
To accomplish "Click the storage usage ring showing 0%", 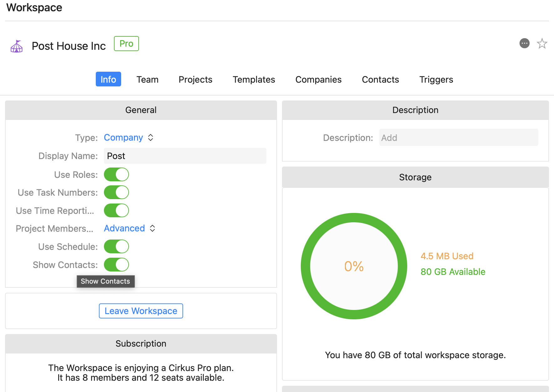I will (x=354, y=266).
